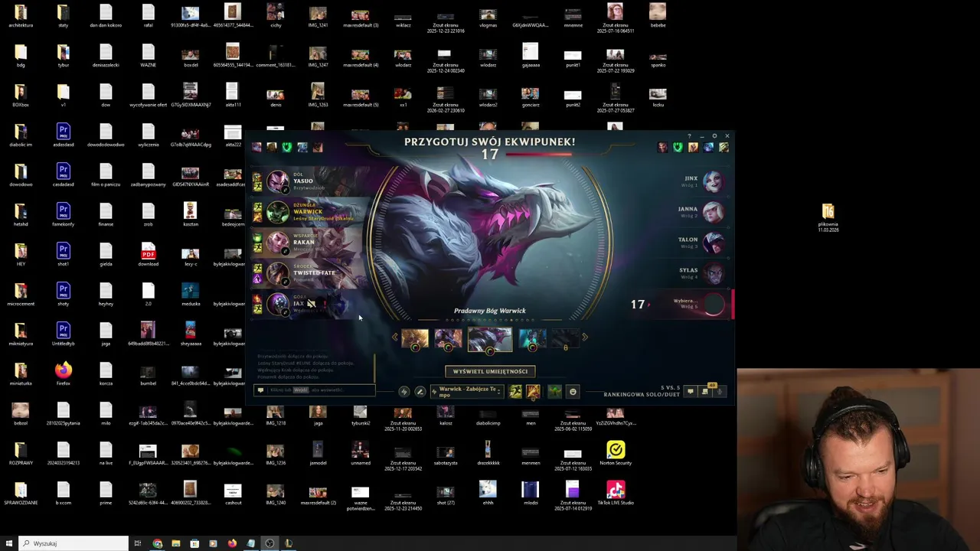
Task: Select Untitledtyb Premiere project on desktop
Action: [x=63, y=334]
